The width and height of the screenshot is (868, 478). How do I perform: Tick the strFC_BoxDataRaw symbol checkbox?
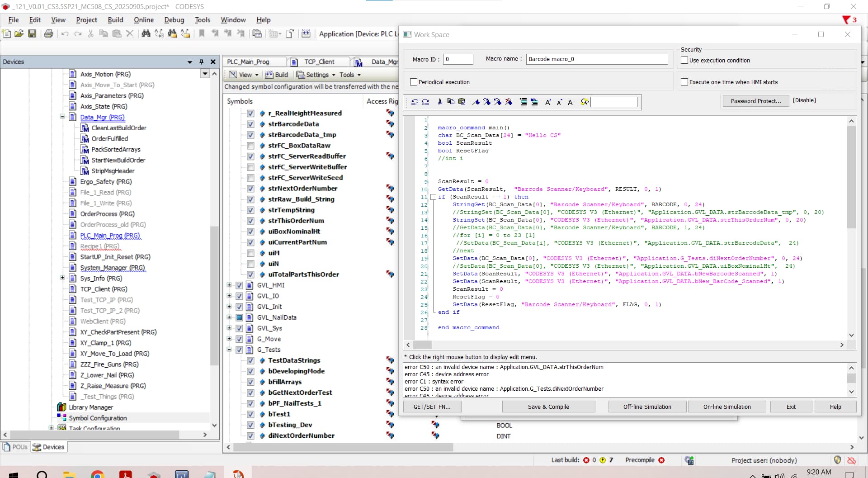[250, 146]
